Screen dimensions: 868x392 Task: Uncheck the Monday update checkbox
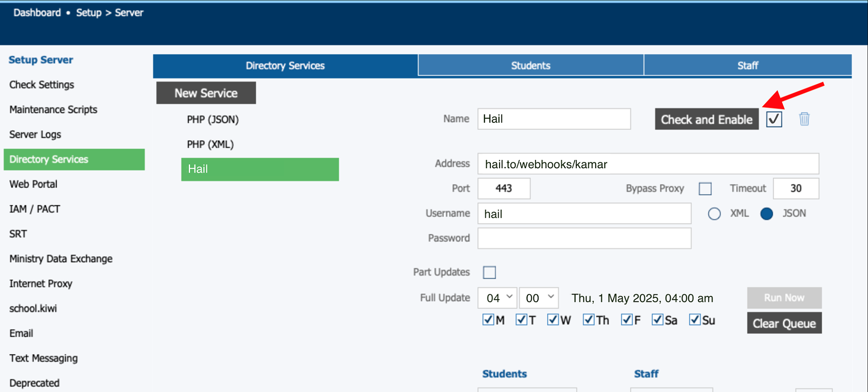[x=488, y=320]
